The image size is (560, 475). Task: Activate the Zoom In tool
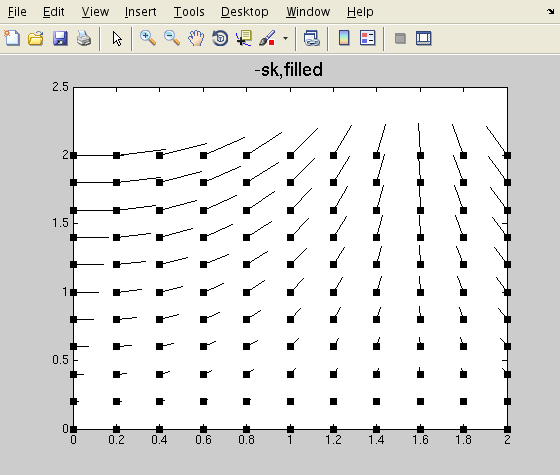[148, 38]
